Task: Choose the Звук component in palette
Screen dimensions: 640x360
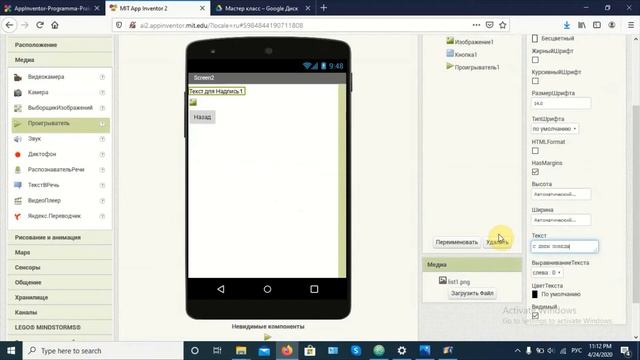Action: click(60, 139)
